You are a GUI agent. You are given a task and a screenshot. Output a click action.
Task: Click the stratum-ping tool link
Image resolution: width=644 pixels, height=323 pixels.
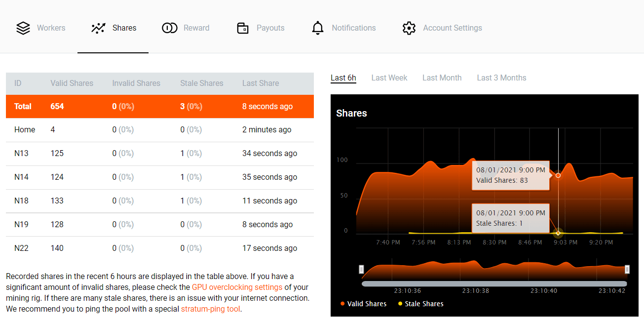pyautogui.click(x=210, y=309)
